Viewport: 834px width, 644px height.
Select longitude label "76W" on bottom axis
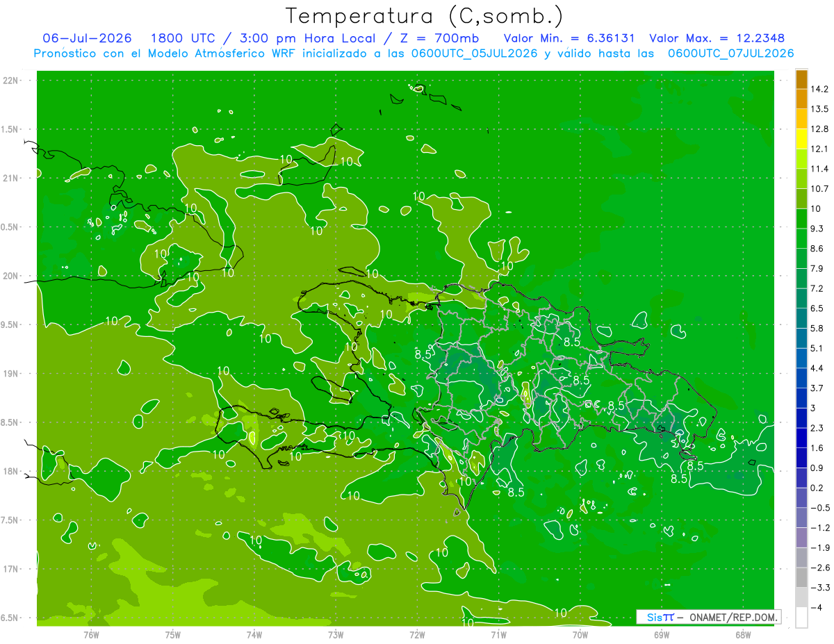91,634
